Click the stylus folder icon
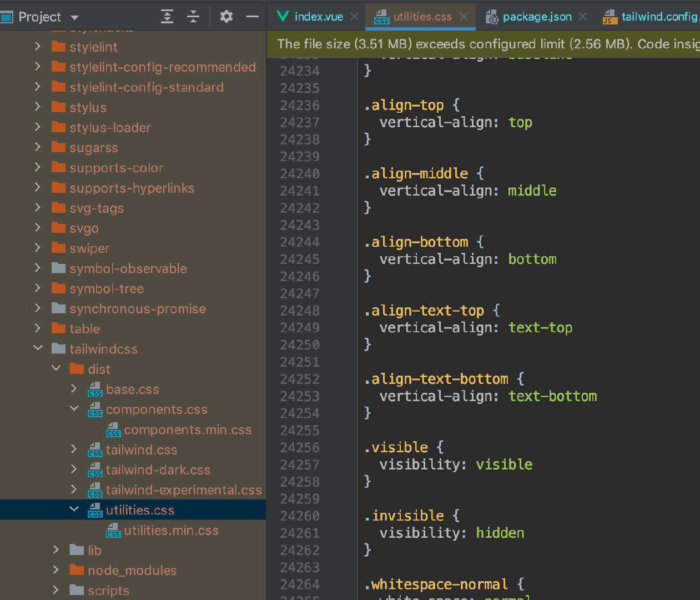 [58, 107]
